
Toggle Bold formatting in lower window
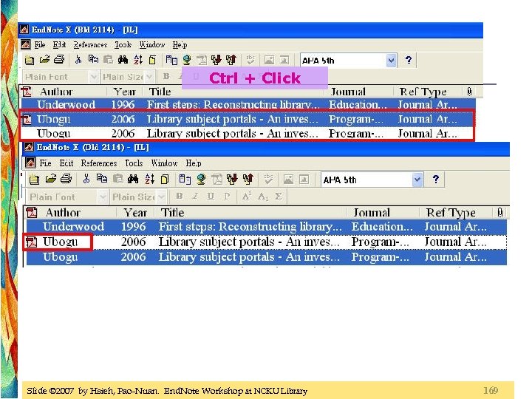click(180, 196)
